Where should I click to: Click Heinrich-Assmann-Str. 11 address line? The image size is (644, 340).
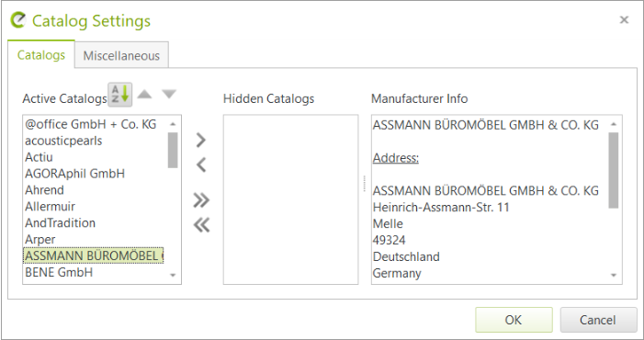441,207
